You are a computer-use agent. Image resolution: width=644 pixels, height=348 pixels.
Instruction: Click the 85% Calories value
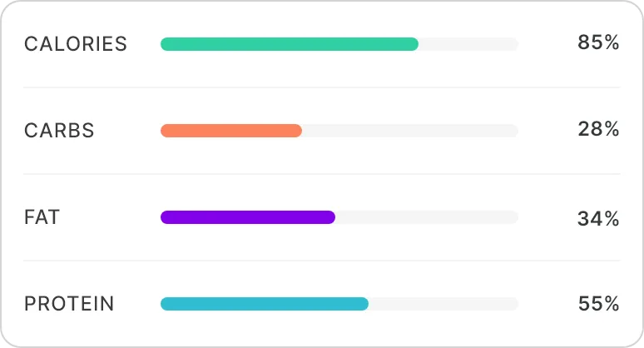pos(597,43)
